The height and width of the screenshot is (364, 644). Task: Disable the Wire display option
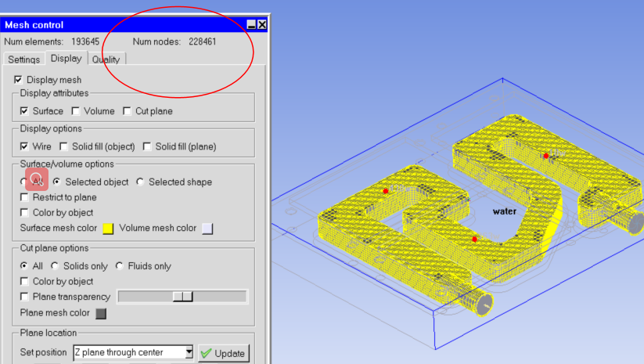click(24, 146)
